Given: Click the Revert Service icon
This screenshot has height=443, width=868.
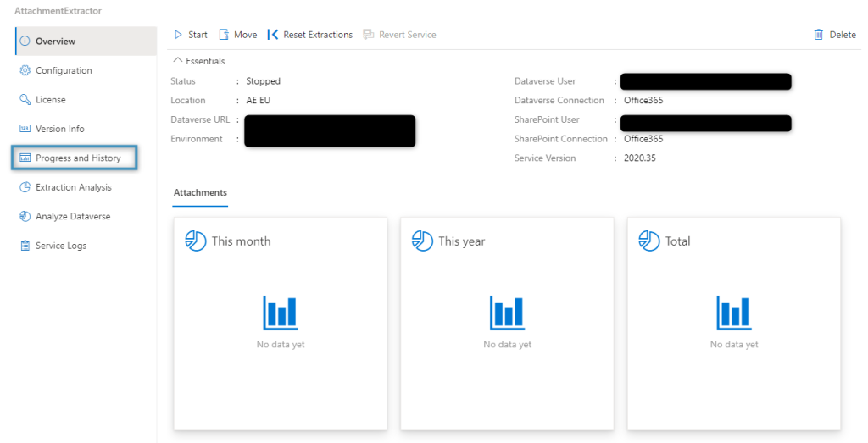Looking at the screenshot, I should [368, 34].
